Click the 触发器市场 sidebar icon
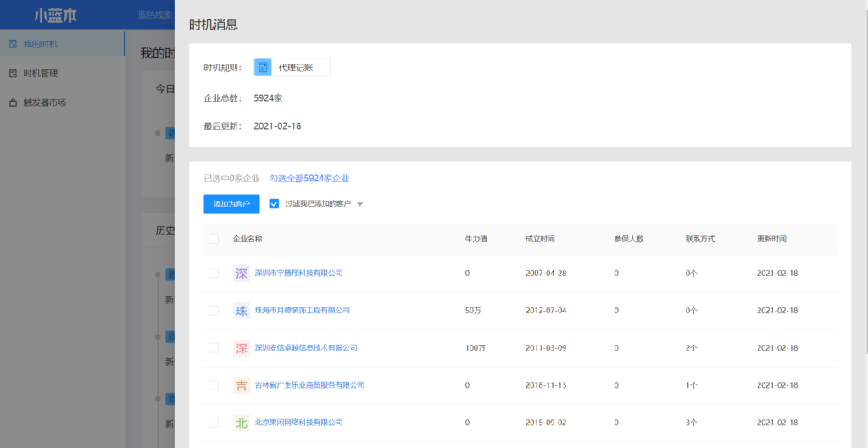 [x=13, y=102]
